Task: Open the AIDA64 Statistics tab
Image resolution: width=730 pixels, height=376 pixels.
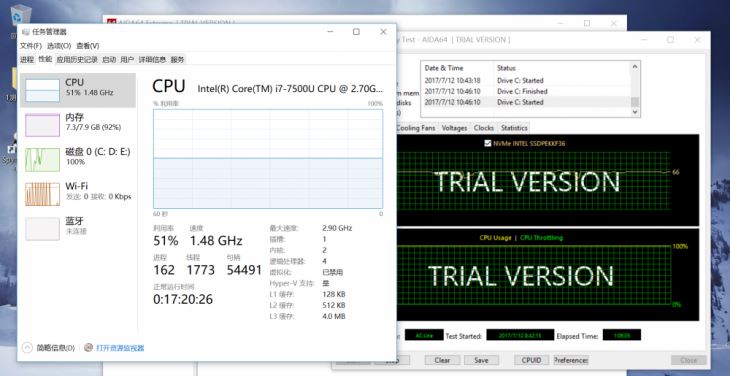Action: 514,128
